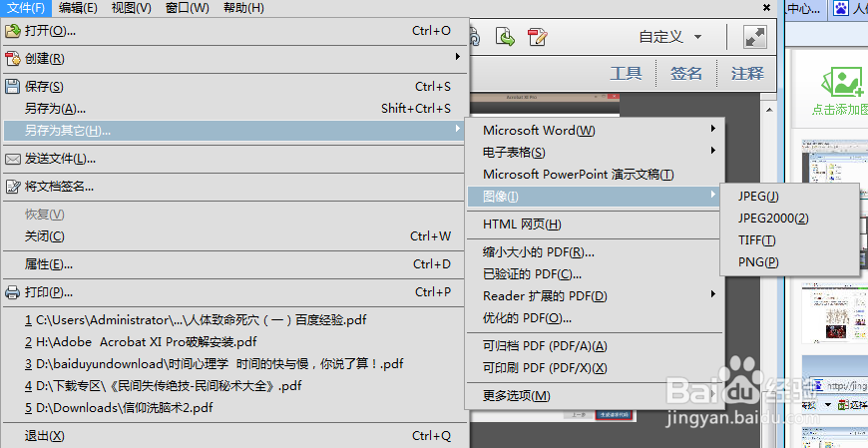Choose 退出(X) to quit Acrobat
The width and height of the screenshot is (868, 448).
tap(234, 436)
